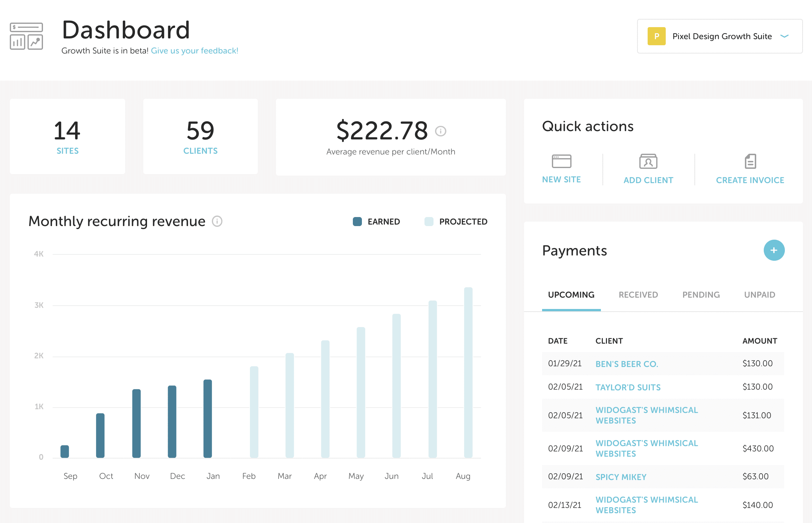This screenshot has height=523, width=812.
Task: Switch to the UNPAID payments tab
Action: point(760,295)
